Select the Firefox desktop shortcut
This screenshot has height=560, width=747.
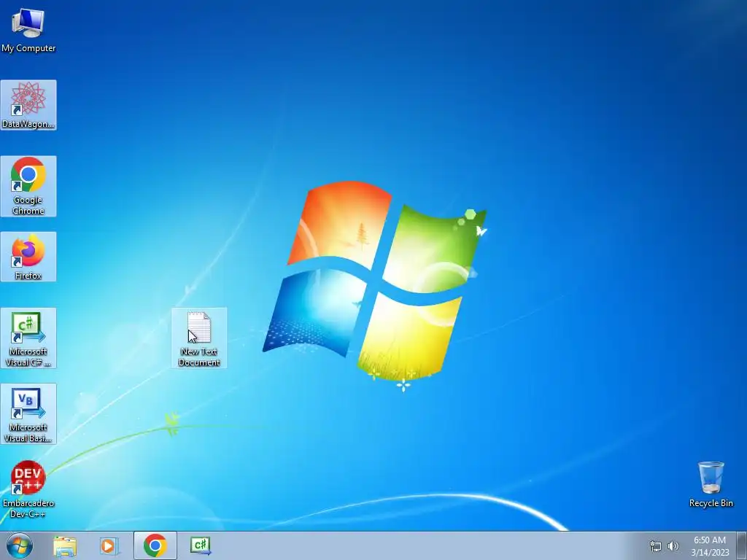coord(28,257)
